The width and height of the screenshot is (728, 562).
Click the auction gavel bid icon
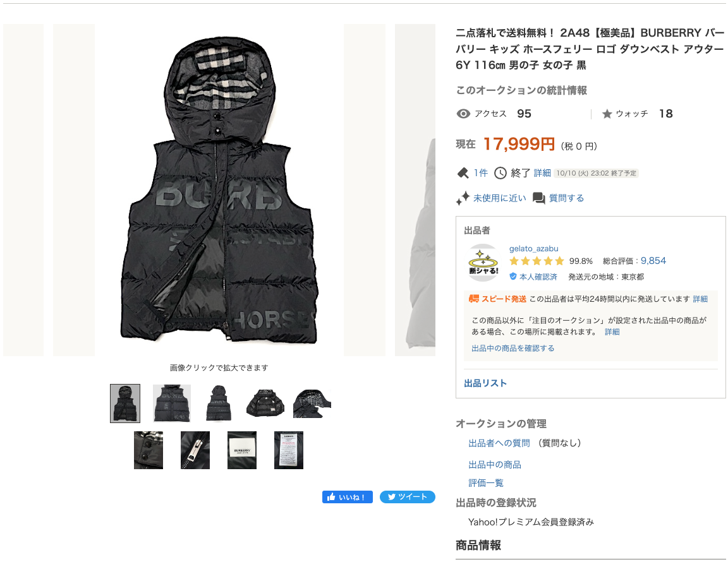point(463,173)
